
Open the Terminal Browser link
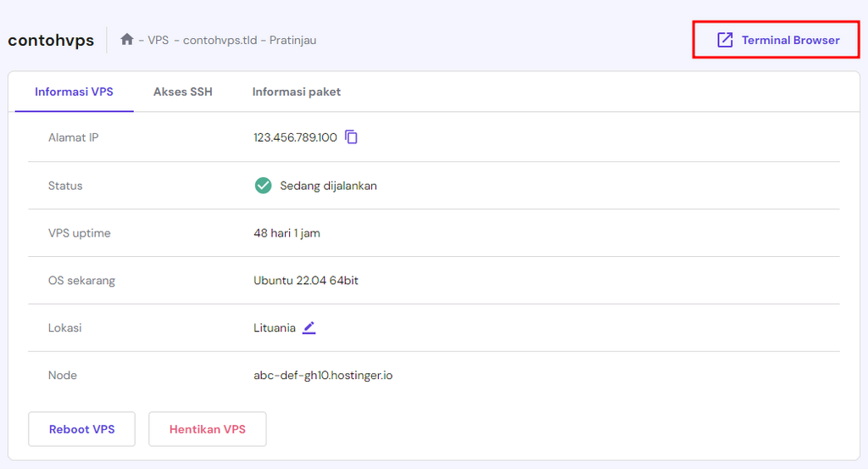click(x=790, y=40)
